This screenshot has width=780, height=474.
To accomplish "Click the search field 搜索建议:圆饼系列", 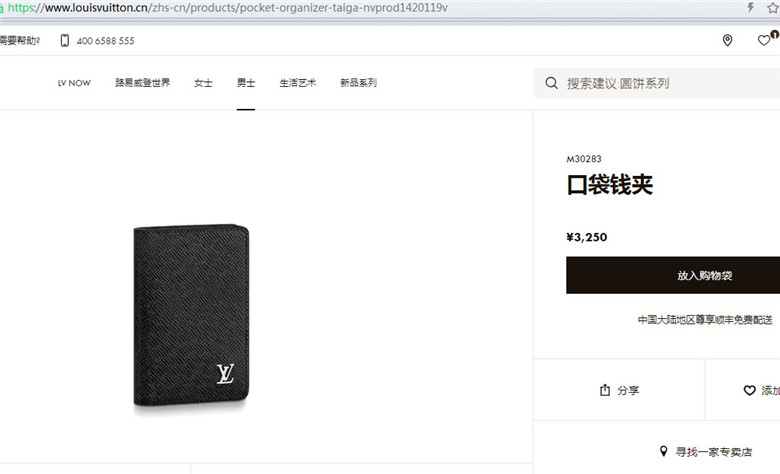I will (x=657, y=83).
